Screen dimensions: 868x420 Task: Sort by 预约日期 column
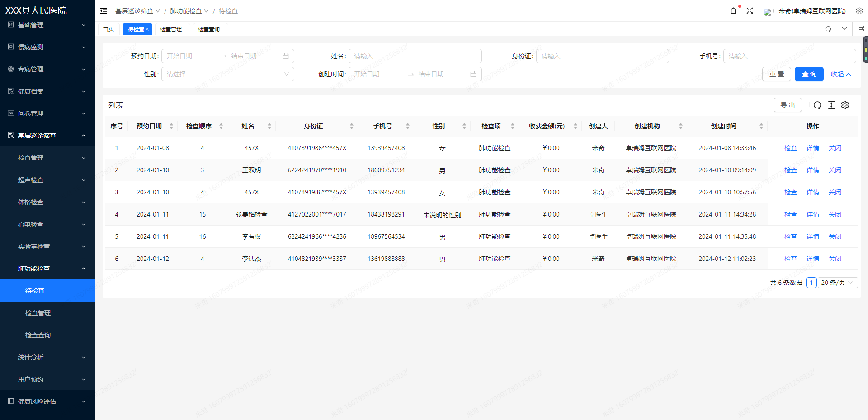[x=171, y=126]
